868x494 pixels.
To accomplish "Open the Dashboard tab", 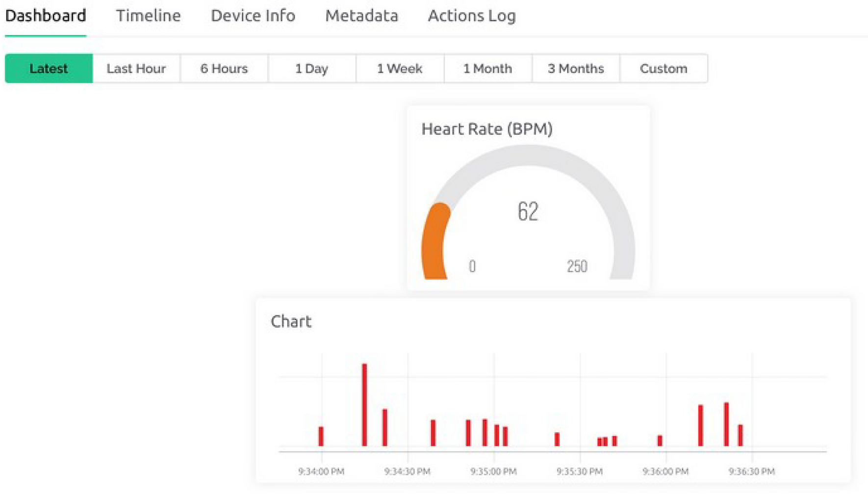I will pos(46,16).
